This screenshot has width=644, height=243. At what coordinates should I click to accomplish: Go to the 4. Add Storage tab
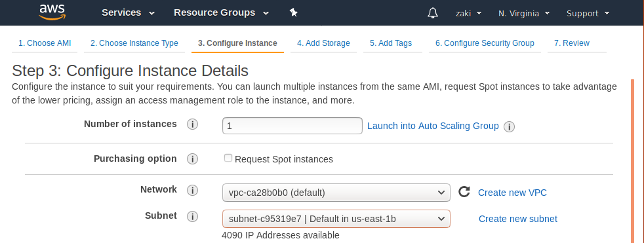324,43
